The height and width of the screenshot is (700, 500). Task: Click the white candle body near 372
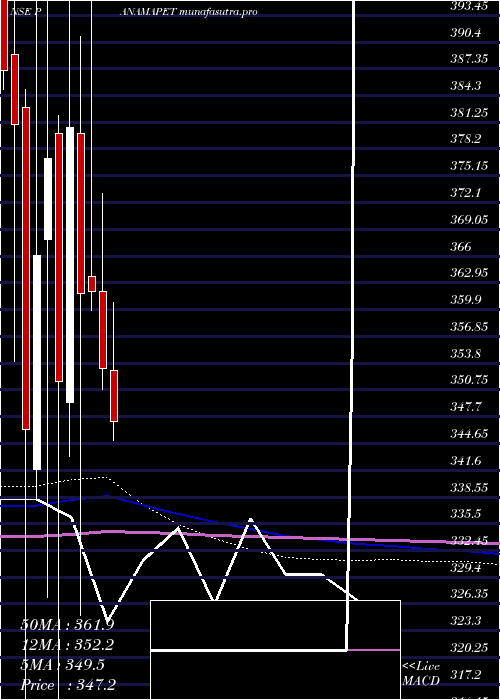coord(48,199)
